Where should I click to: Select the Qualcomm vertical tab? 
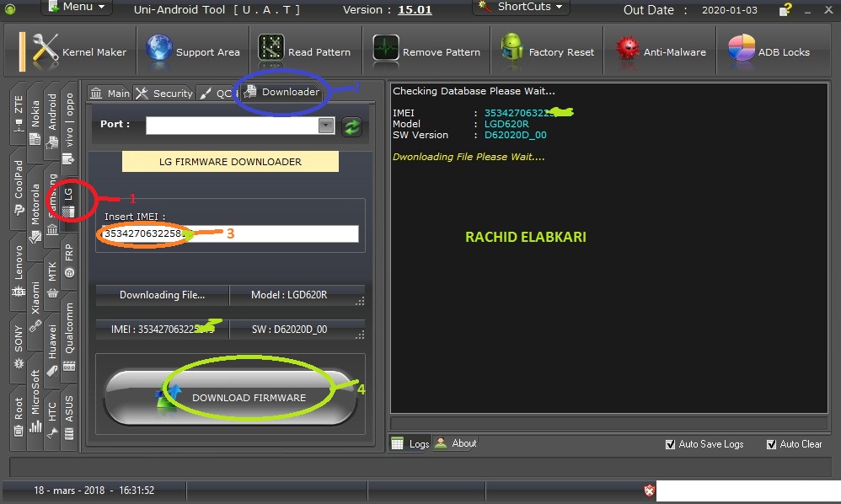coord(69,337)
